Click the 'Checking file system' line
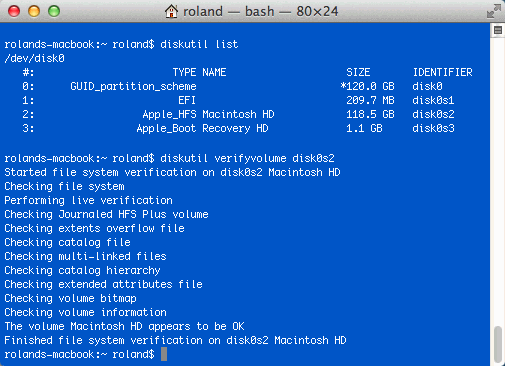 64,187
